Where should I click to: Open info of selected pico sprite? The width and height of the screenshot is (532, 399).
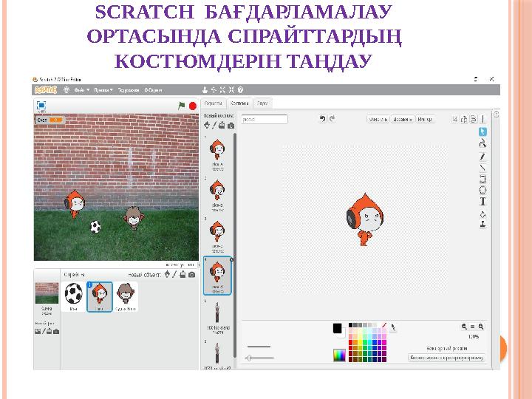(89, 285)
